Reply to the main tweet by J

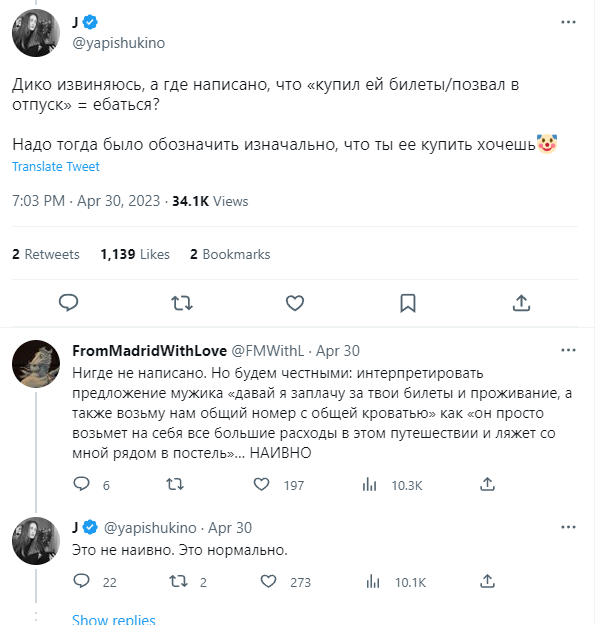(69, 302)
